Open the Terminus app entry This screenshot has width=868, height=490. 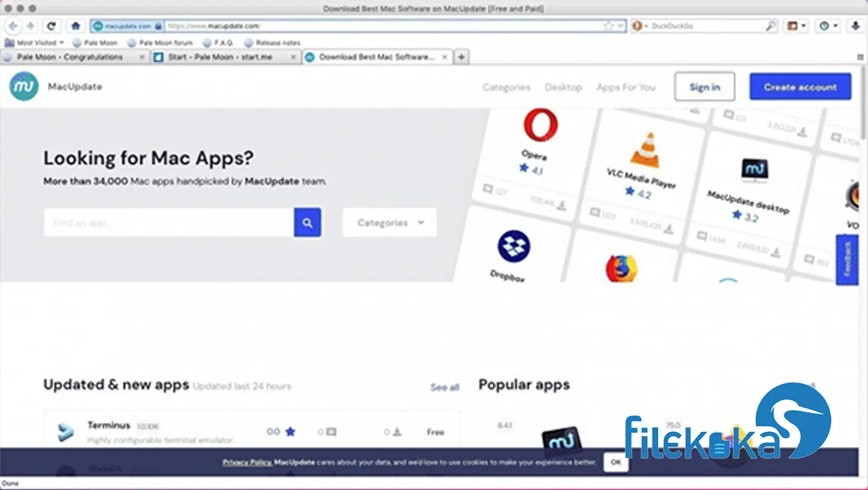point(252,432)
